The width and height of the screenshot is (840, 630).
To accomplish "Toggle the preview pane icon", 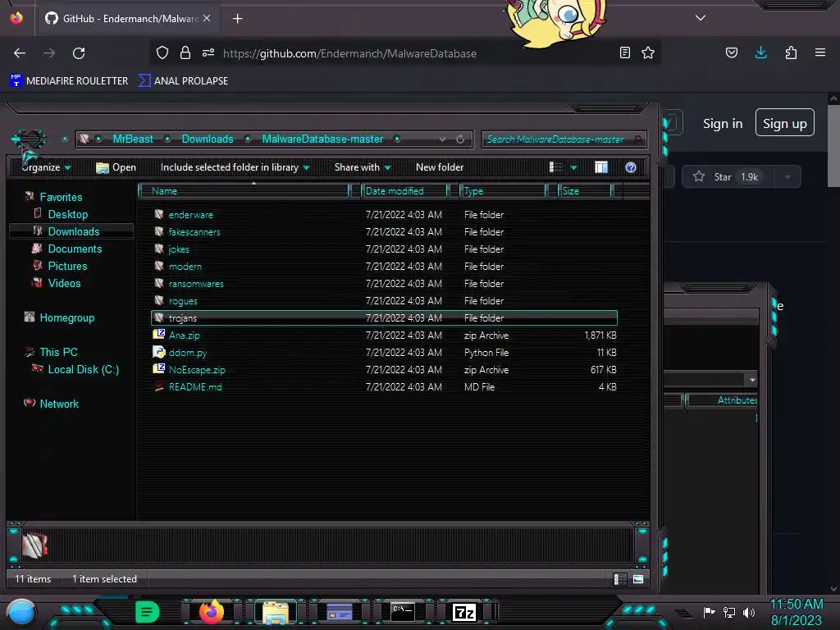I will coord(601,167).
